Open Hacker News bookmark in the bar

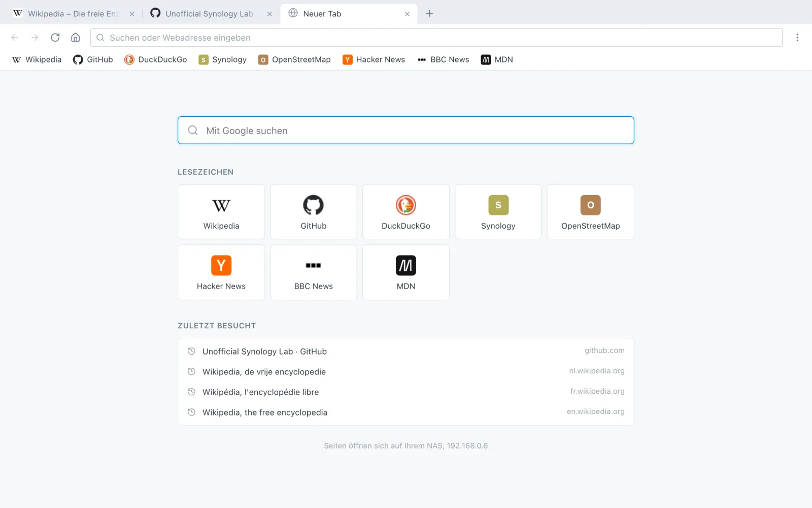tap(374, 59)
